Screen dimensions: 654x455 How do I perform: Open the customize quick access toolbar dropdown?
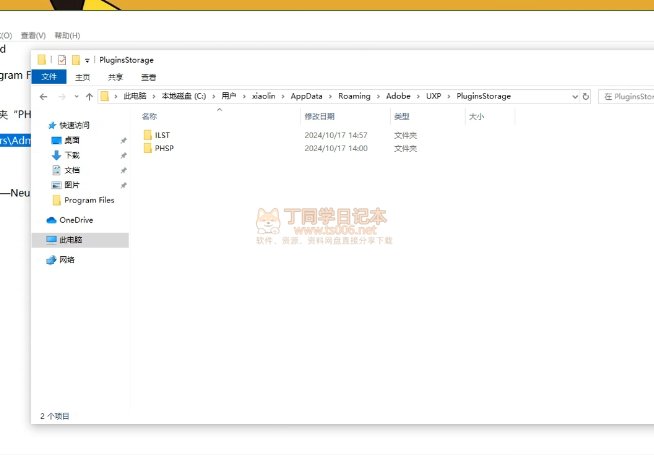click(x=87, y=60)
